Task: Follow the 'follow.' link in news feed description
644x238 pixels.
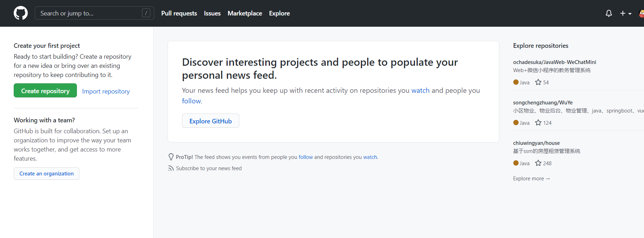Action: 192,101
